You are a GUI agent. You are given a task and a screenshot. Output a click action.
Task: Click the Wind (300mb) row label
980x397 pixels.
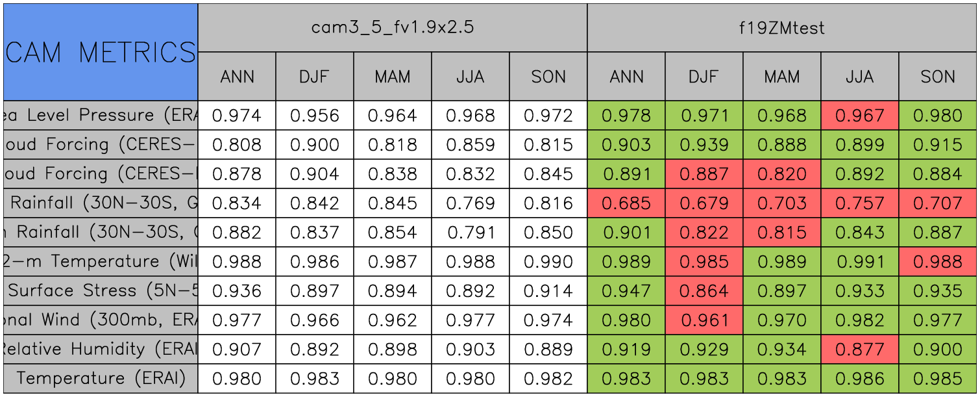(x=101, y=320)
